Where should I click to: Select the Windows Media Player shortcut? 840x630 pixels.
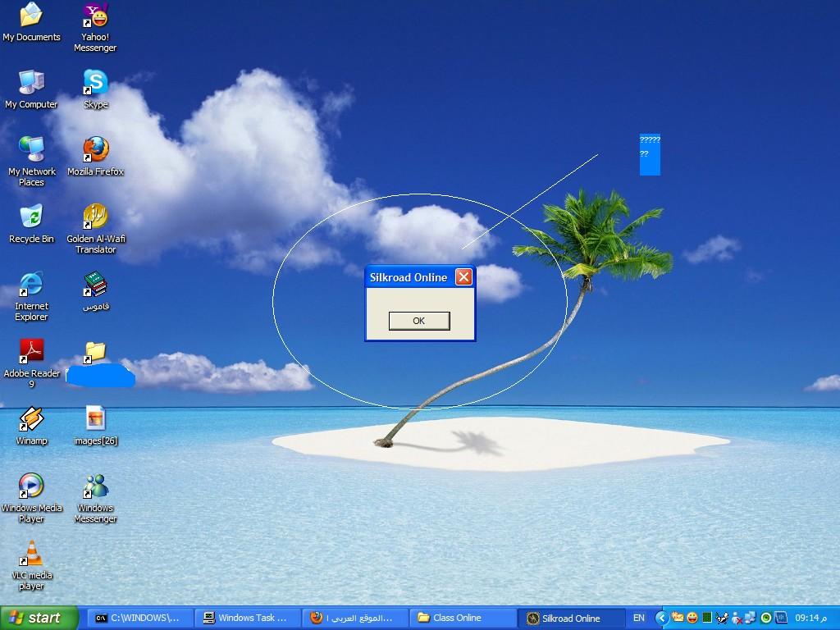pos(31,486)
